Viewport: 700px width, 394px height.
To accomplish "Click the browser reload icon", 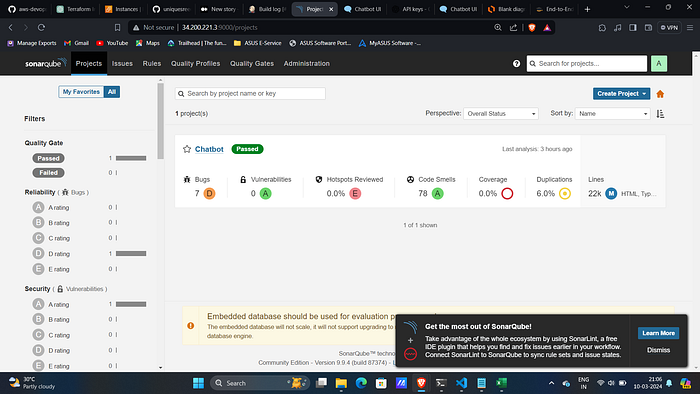I will pyautogui.click(x=41, y=28).
